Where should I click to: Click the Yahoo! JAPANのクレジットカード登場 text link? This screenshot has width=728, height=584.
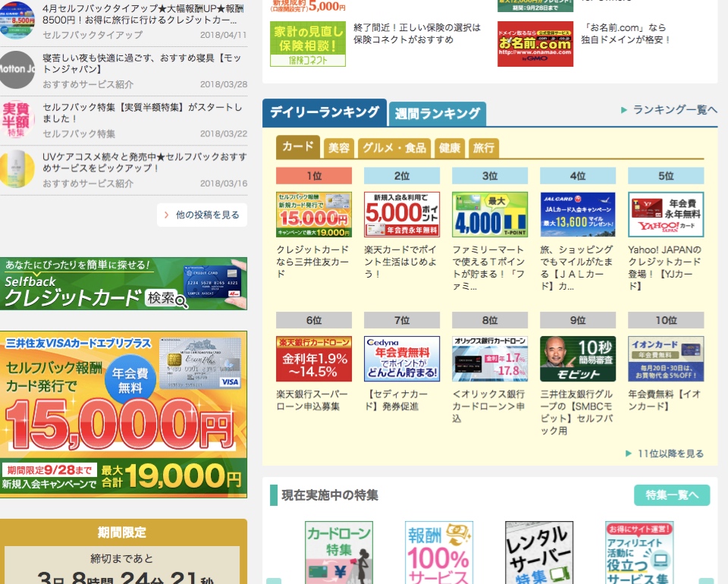(x=665, y=268)
